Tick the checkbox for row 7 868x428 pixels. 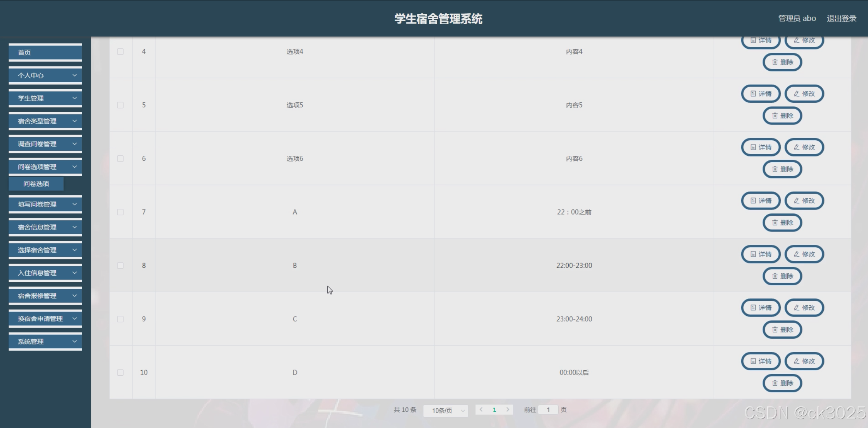[120, 212]
